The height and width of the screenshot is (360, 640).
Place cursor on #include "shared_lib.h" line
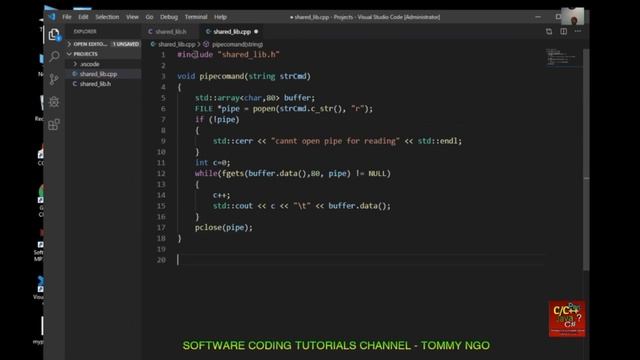[x=229, y=55]
